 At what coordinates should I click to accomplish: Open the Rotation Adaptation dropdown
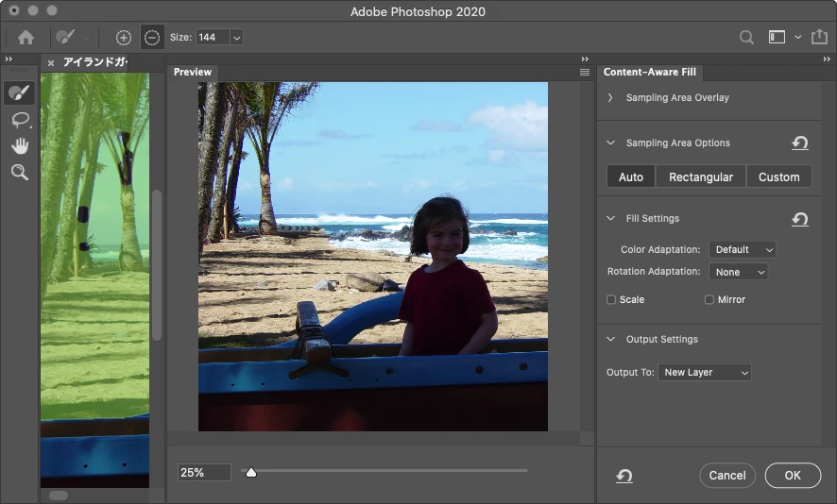[738, 272]
